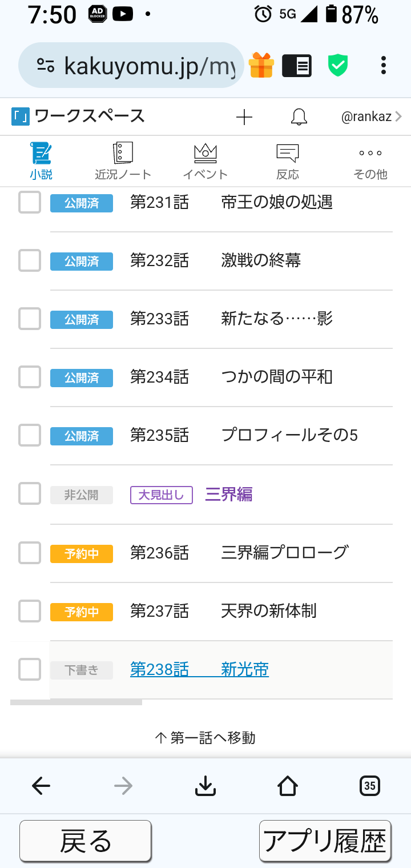Open the 反応 reactions tab

[288, 162]
